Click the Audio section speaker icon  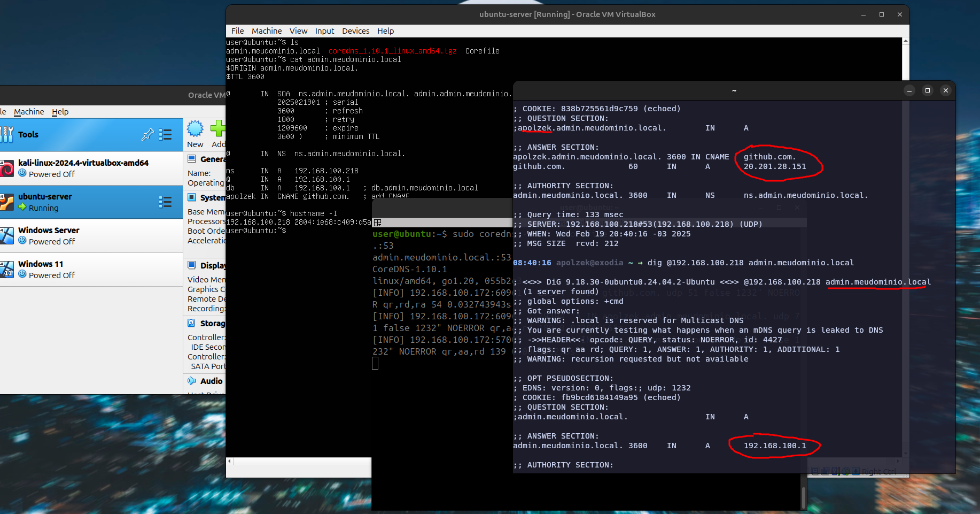point(192,381)
